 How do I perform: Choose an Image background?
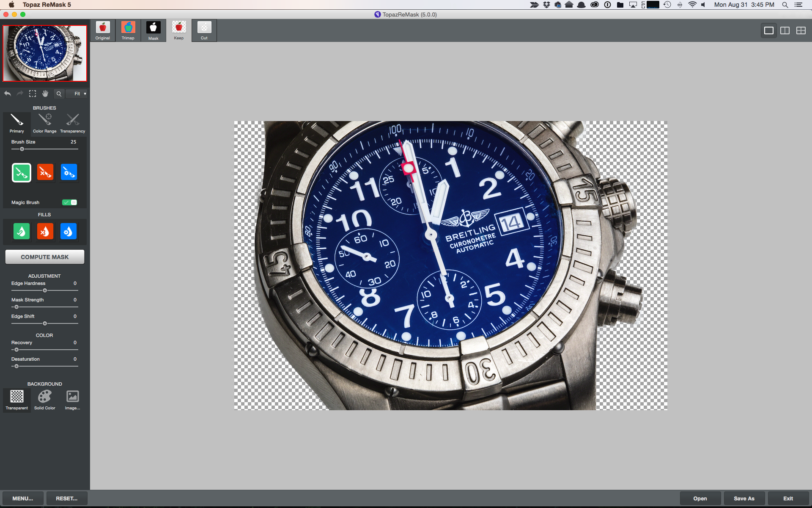tap(73, 400)
